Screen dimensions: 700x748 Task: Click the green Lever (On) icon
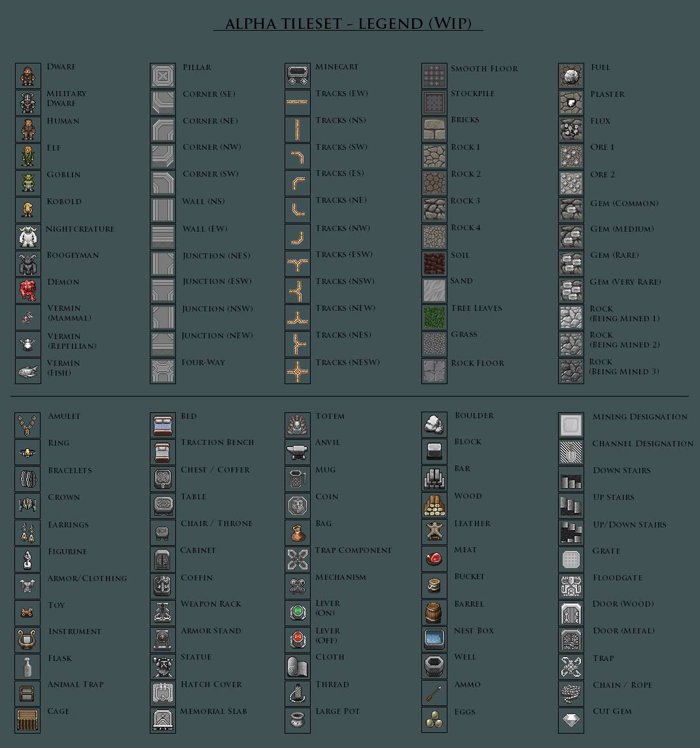pyautogui.click(x=298, y=613)
